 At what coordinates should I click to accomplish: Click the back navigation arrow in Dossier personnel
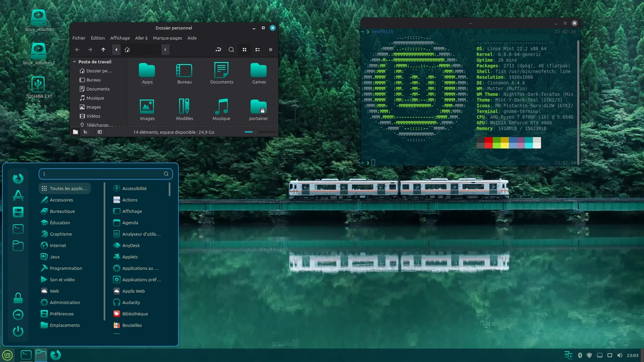[x=77, y=49]
